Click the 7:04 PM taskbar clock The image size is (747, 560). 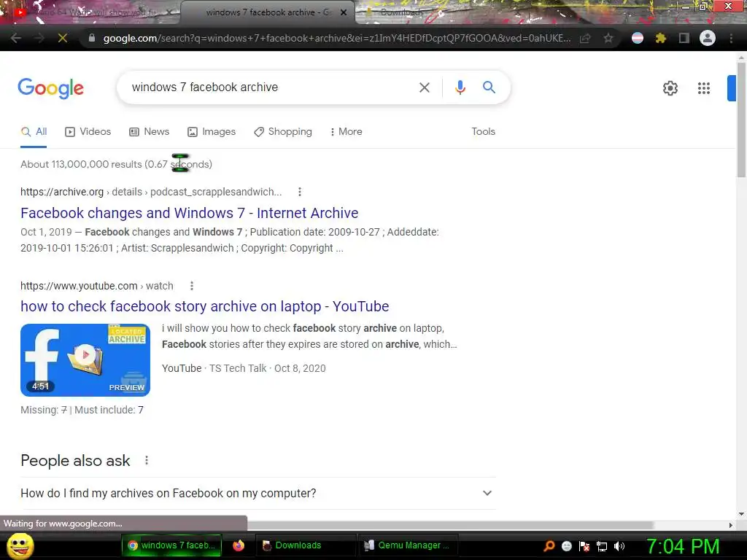tap(683, 546)
